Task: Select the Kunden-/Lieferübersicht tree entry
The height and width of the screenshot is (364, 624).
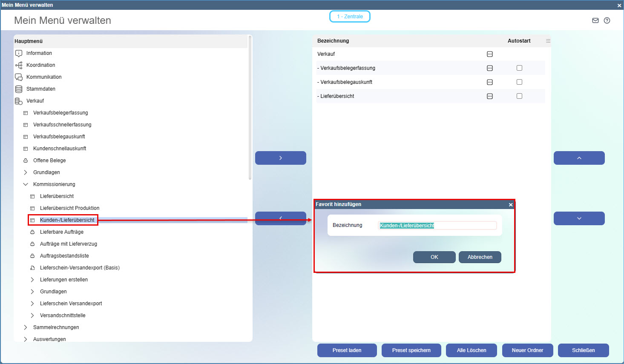Action: coord(67,220)
